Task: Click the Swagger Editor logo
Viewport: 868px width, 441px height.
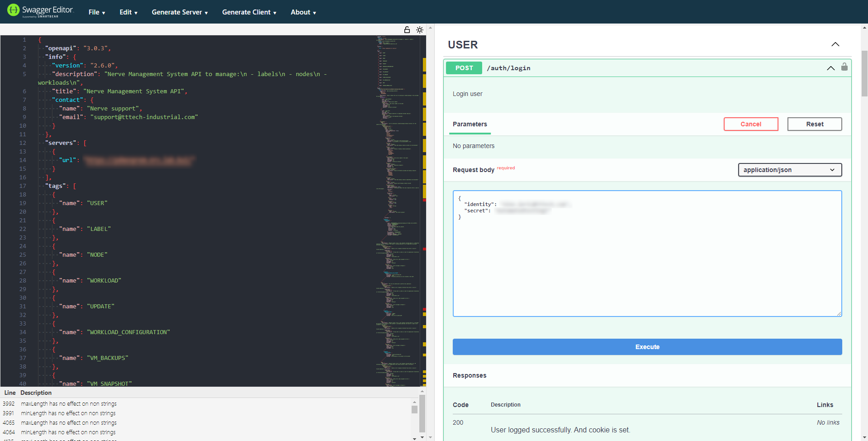Action: tap(40, 11)
